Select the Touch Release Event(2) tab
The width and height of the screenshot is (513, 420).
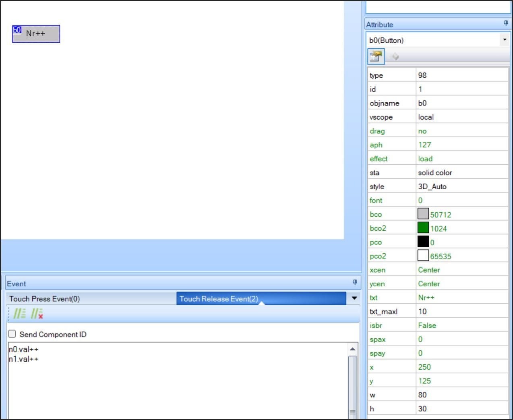coord(261,299)
